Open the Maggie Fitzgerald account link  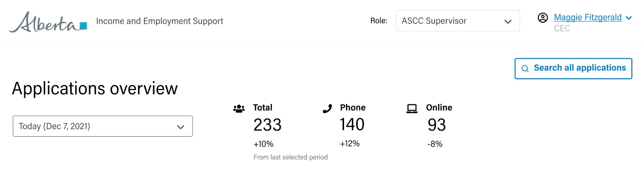click(x=588, y=17)
